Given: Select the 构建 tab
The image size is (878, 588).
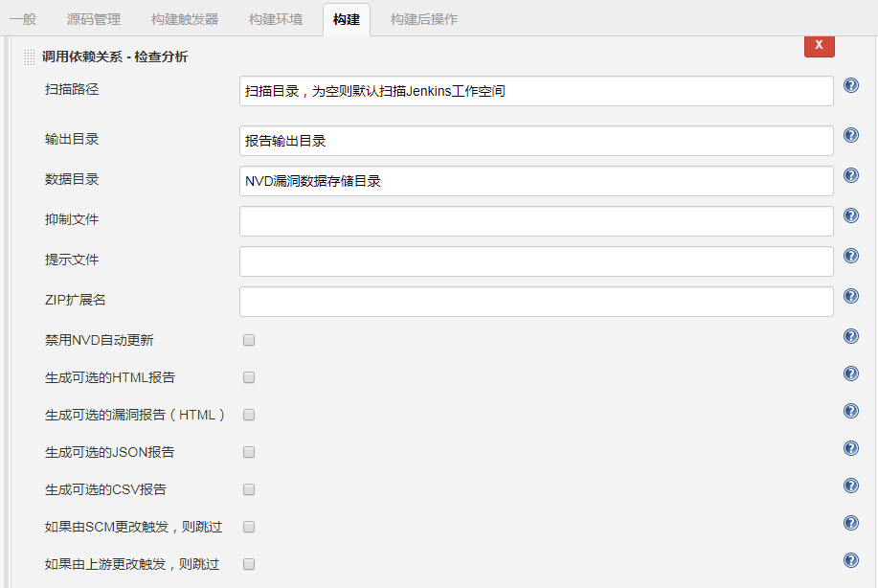Looking at the screenshot, I should pos(346,19).
